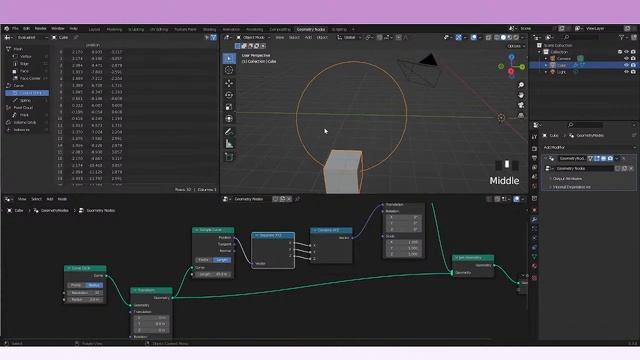Open the Modifier wrench properties tab
640x360 pixels.
534,220
